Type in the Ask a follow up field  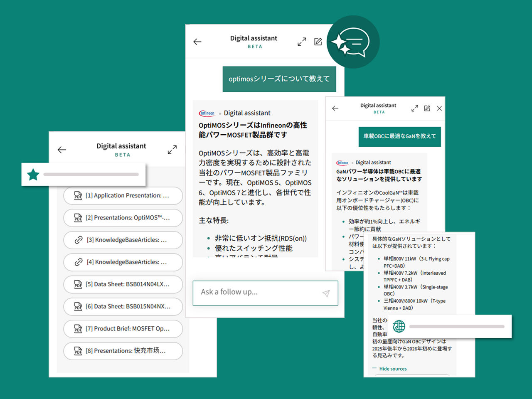[x=258, y=293]
